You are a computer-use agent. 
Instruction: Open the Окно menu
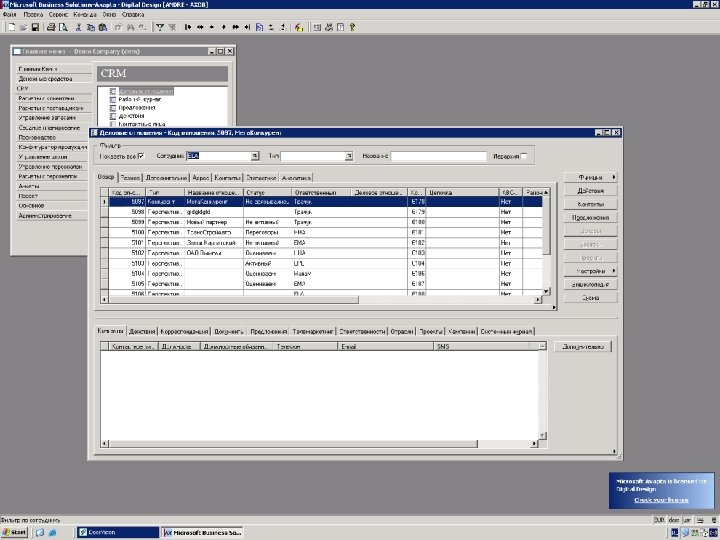point(109,15)
